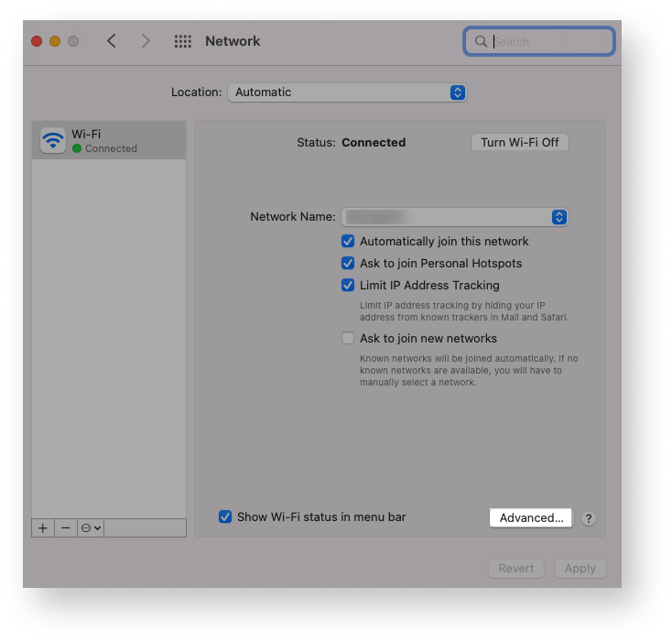672x641 pixels.
Task: Open the service action ellipsis menu
Action: 91,527
